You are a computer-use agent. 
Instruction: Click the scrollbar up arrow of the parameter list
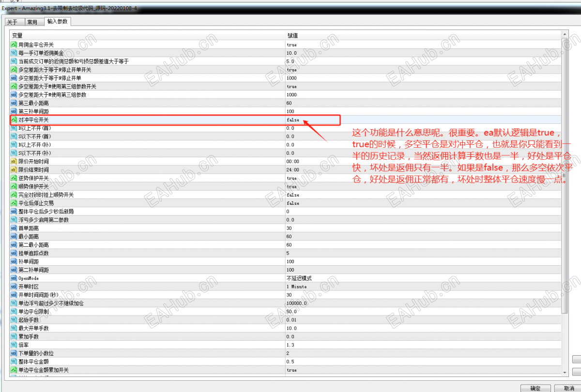tap(565, 33)
